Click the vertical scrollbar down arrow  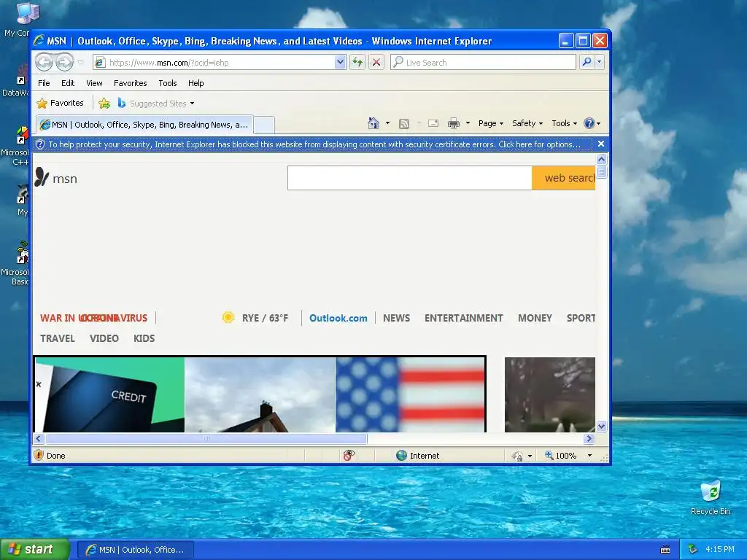[x=601, y=426]
